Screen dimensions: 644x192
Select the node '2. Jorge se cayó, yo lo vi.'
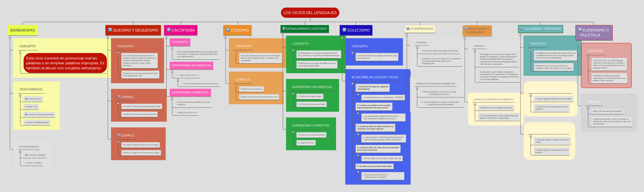click(x=188, y=75)
